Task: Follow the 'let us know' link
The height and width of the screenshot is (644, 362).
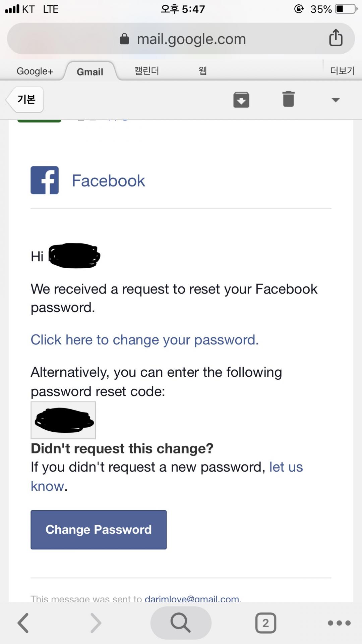Action: 286,467
